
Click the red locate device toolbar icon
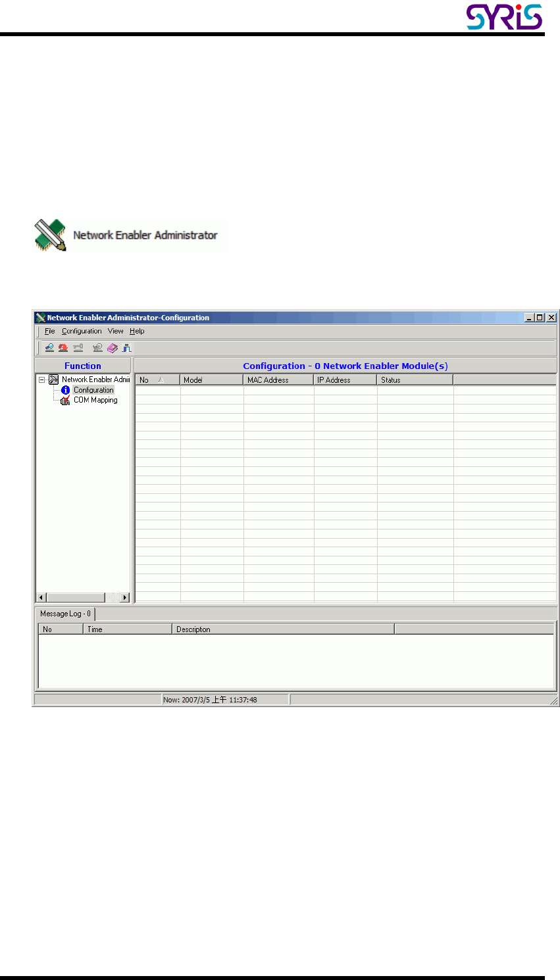(63, 348)
